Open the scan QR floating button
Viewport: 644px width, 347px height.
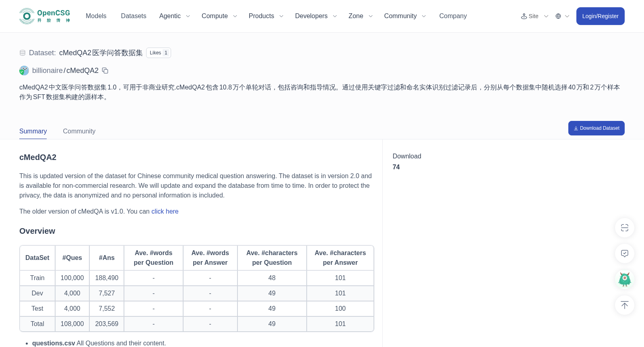625,228
